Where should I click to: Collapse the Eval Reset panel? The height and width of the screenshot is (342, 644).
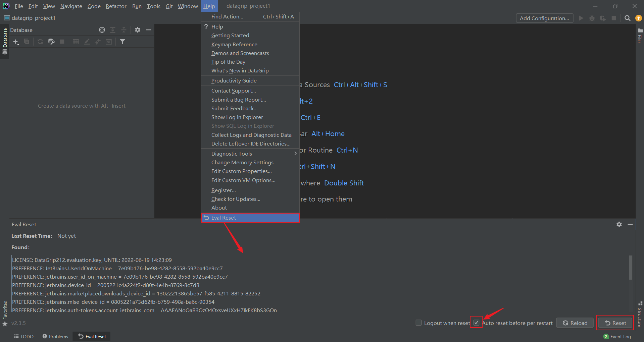click(x=630, y=224)
